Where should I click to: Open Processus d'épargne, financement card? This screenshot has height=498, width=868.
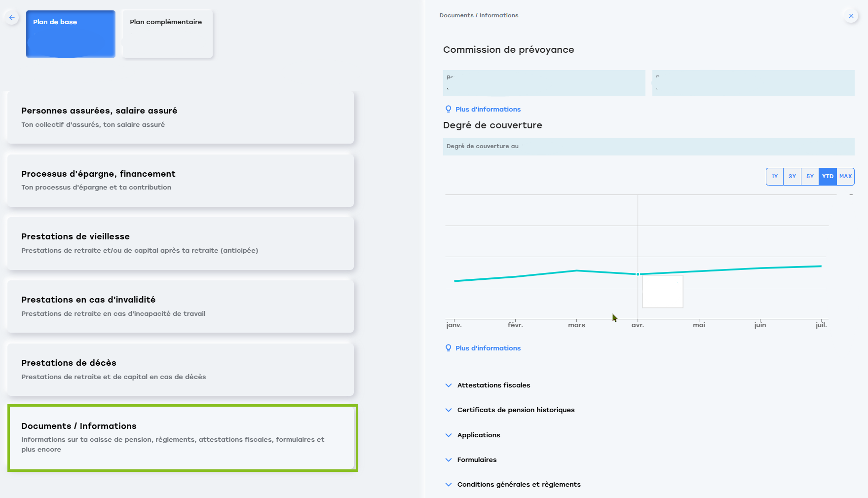click(x=181, y=181)
